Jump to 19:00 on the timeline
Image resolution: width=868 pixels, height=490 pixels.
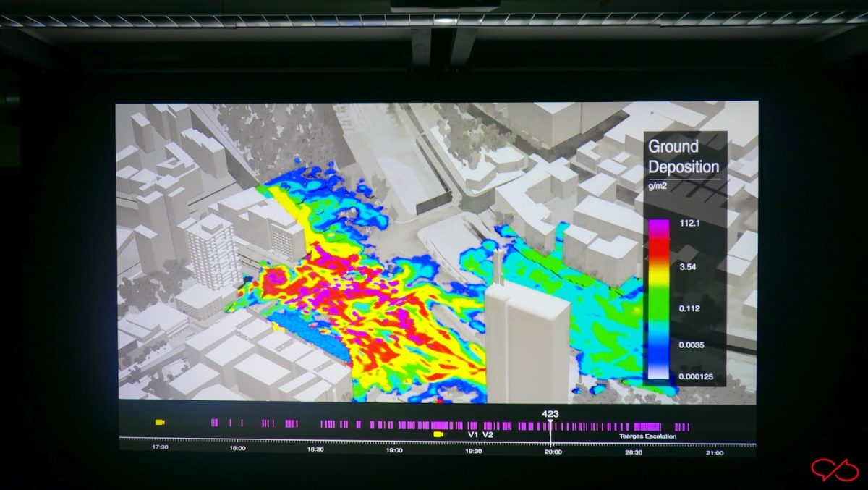point(394,449)
